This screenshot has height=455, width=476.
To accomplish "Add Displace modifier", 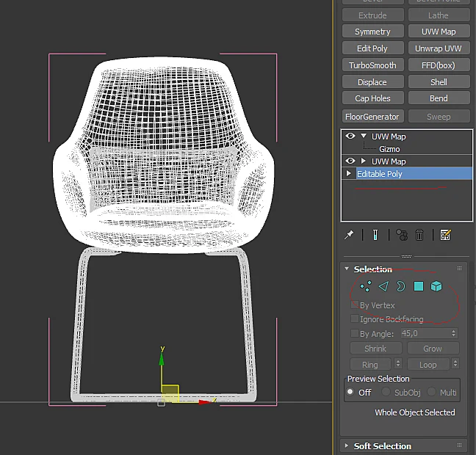I will [x=372, y=82].
